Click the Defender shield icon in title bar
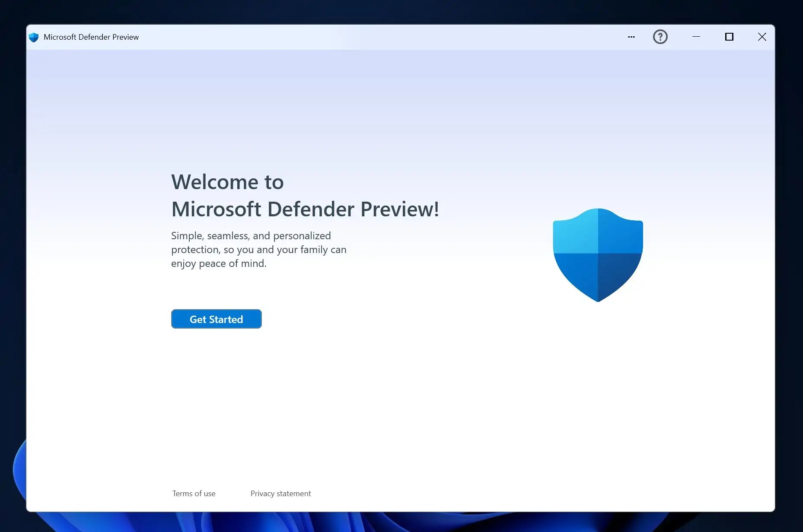Viewport: 803px width, 532px height. tap(33, 37)
